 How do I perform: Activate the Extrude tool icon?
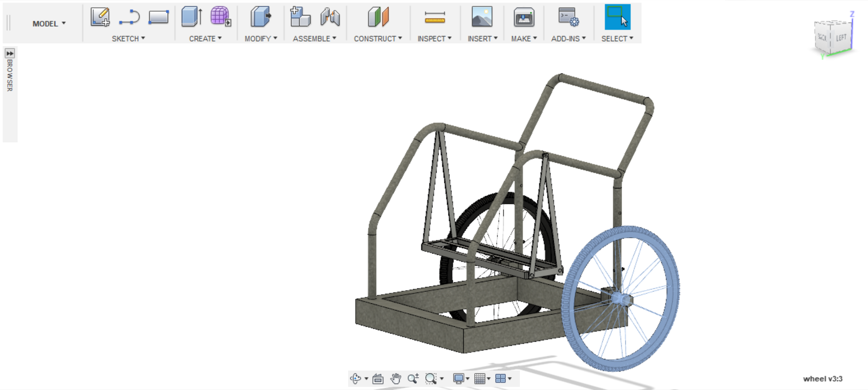tap(192, 17)
